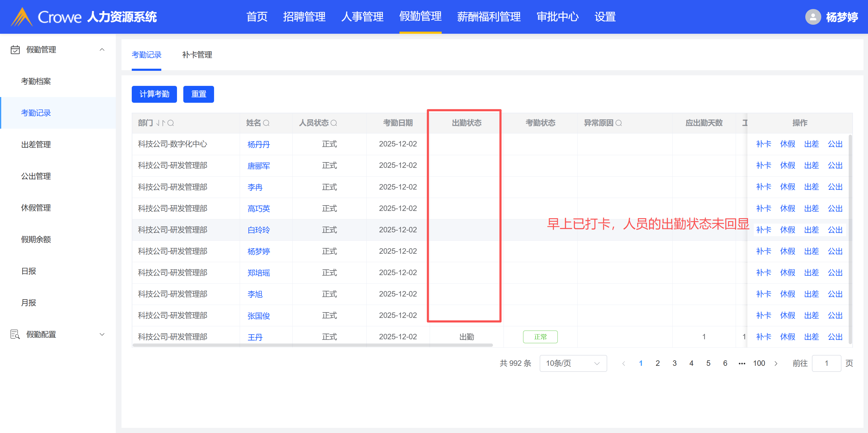Click the 计算考勤 button
The width and height of the screenshot is (868, 433).
154,94
